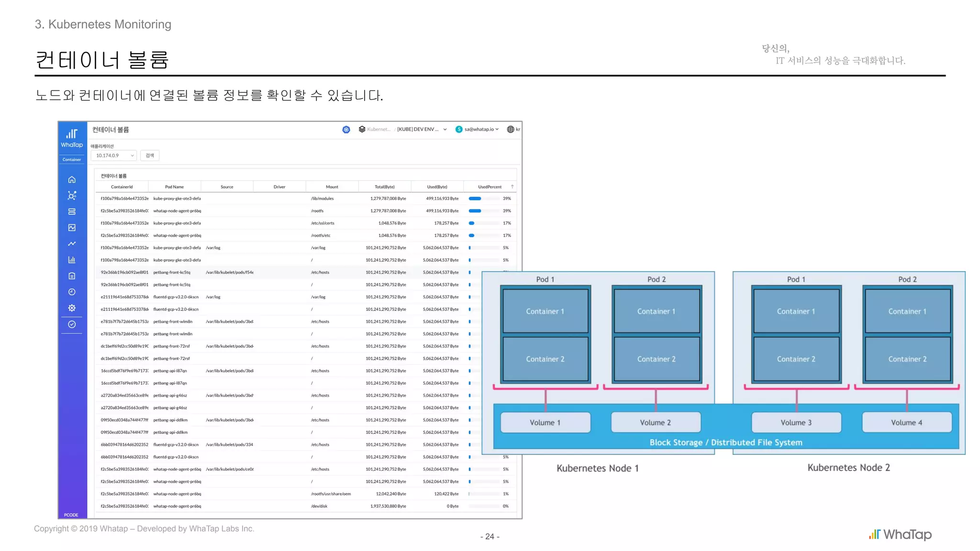980x551 pixels.
Task: Open the topology node-graph sidebar icon
Action: 72,196
